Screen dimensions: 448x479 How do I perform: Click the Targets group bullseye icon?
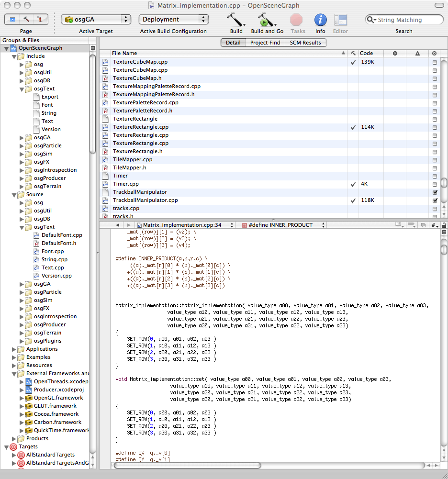coord(13,446)
